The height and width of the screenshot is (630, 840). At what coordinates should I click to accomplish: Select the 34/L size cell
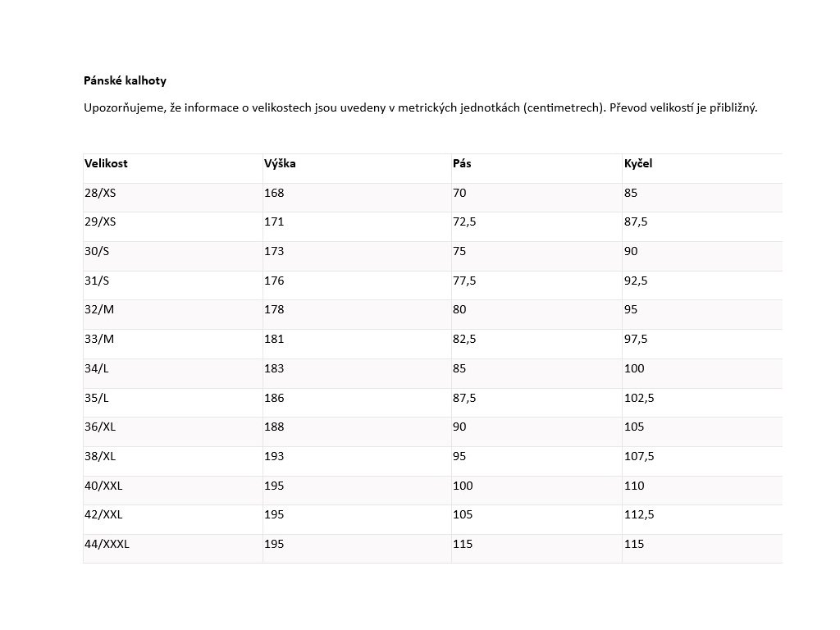point(96,368)
